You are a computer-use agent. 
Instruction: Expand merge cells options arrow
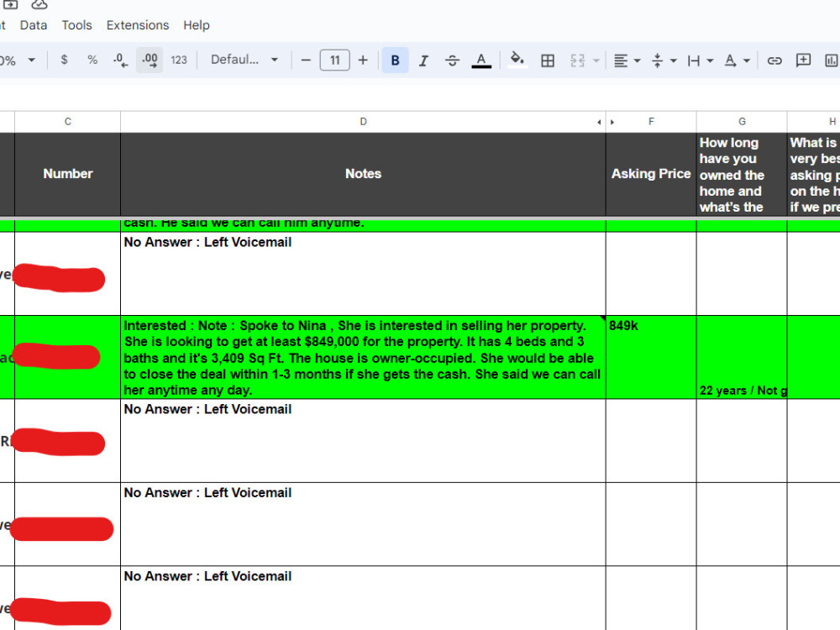pos(596,60)
